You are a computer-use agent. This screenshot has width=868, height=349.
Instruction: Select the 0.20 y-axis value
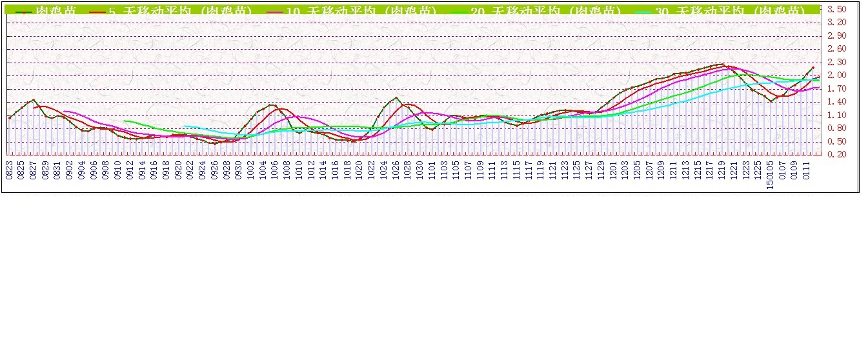click(x=836, y=154)
